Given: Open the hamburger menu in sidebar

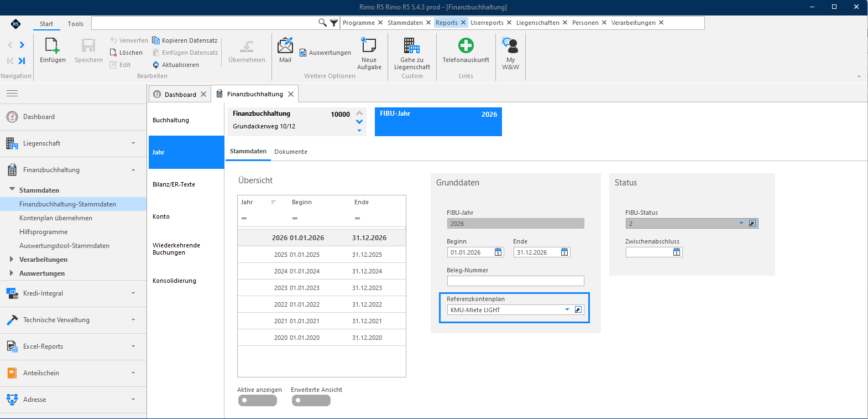Looking at the screenshot, I should (12, 94).
